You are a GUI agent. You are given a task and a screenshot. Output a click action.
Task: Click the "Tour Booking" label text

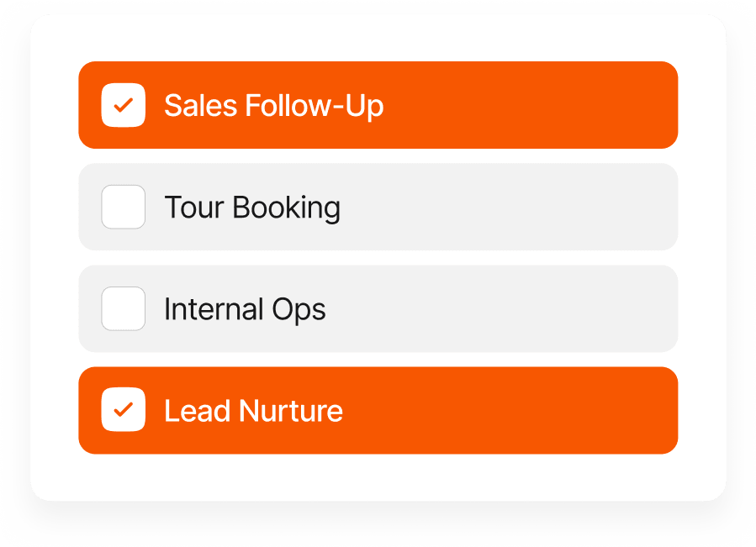pos(252,208)
